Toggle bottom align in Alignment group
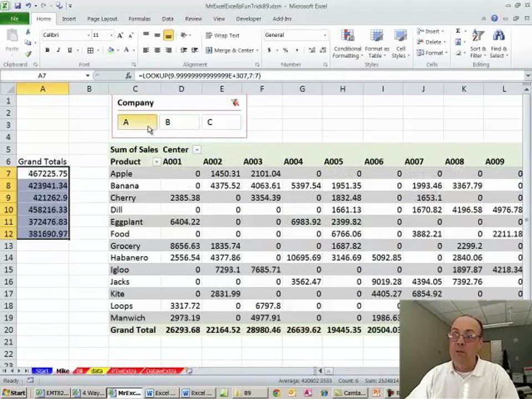 pos(168,35)
